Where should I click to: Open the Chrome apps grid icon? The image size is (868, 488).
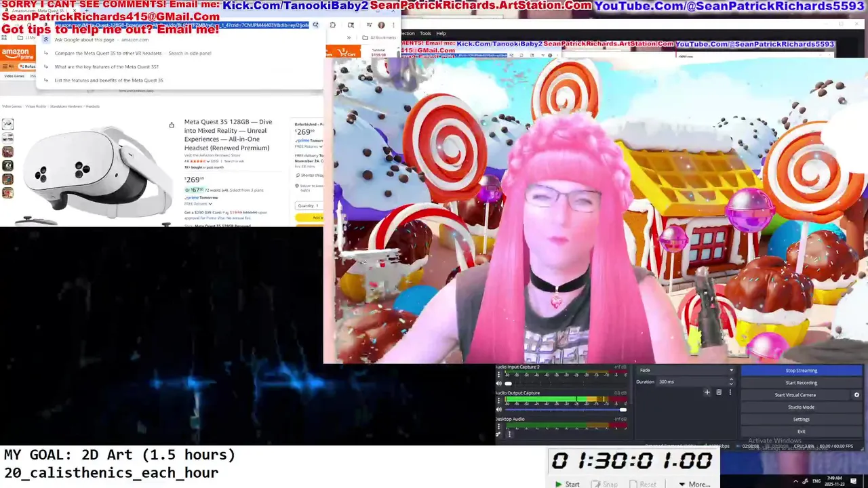5,37
